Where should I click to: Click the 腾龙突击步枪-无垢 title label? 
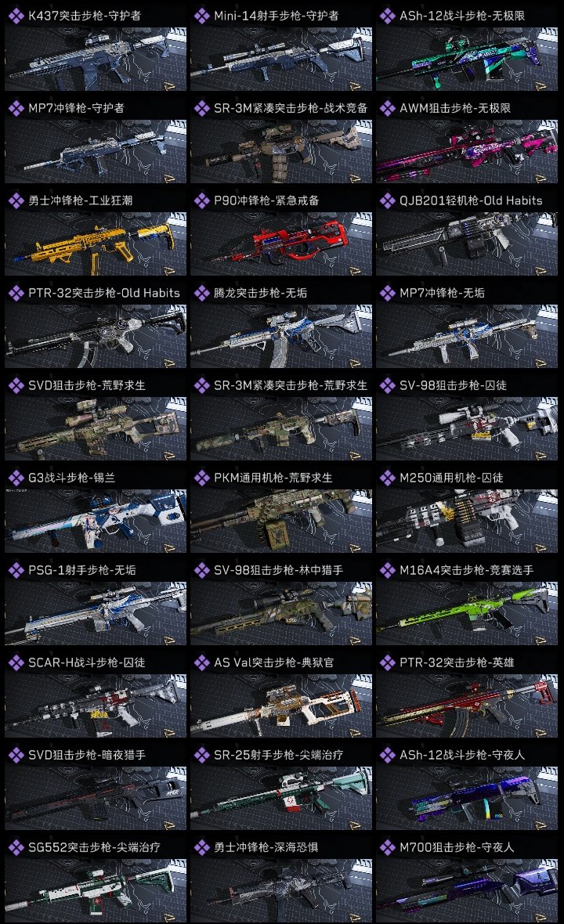pyautogui.click(x=260, y=294)
